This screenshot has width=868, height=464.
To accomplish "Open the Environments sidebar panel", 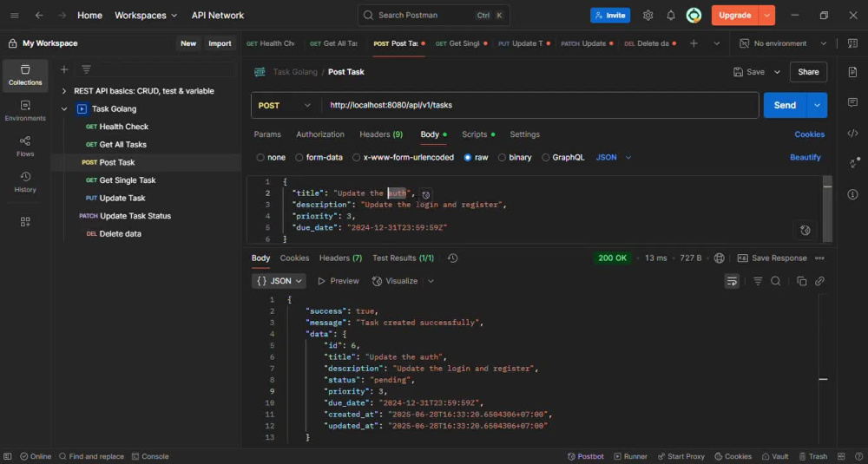I will pos(25,111).
